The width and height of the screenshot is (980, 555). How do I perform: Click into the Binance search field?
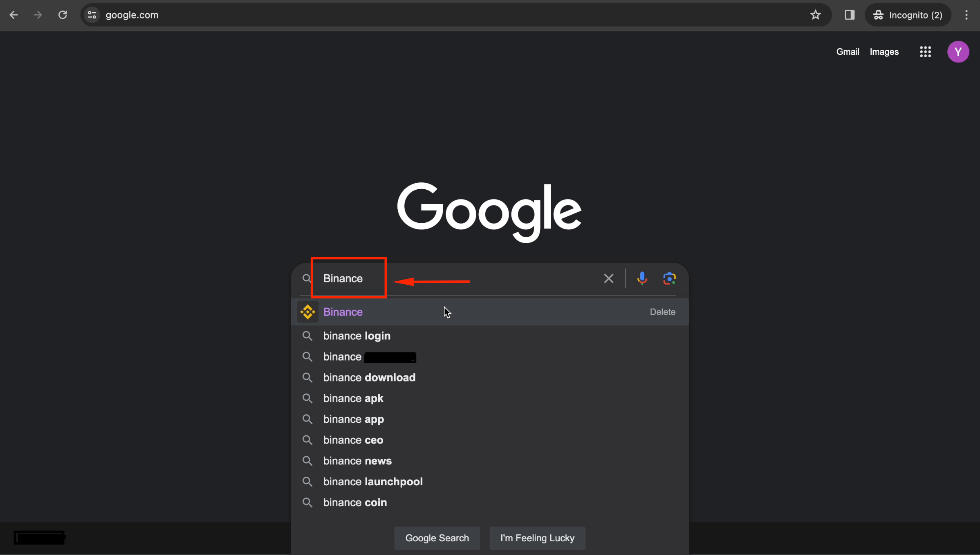tap(463, 278)
